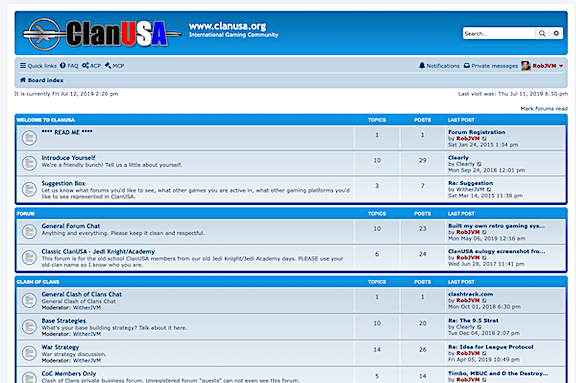The height and width of the screenshot is (383, 576).
Task: Click the ClanUSA logo
Action: [x=102, y=34]
